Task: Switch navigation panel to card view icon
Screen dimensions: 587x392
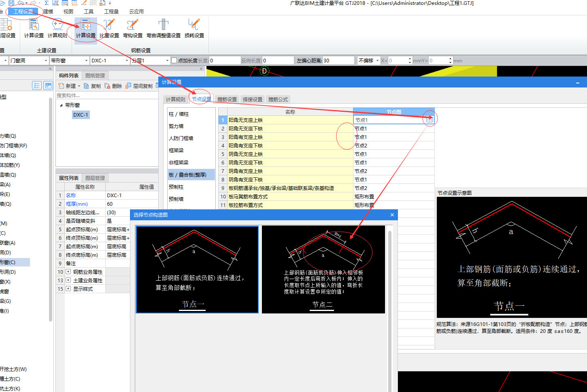Action: (48, 85)
